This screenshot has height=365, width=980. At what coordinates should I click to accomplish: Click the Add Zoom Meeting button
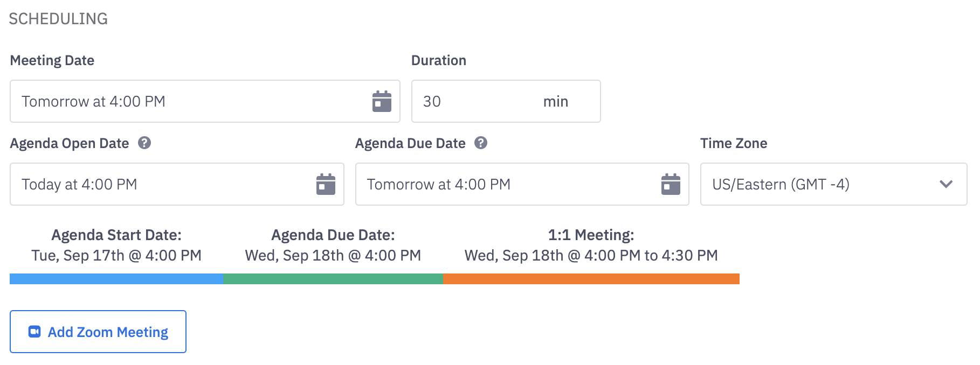coord(98,332)
